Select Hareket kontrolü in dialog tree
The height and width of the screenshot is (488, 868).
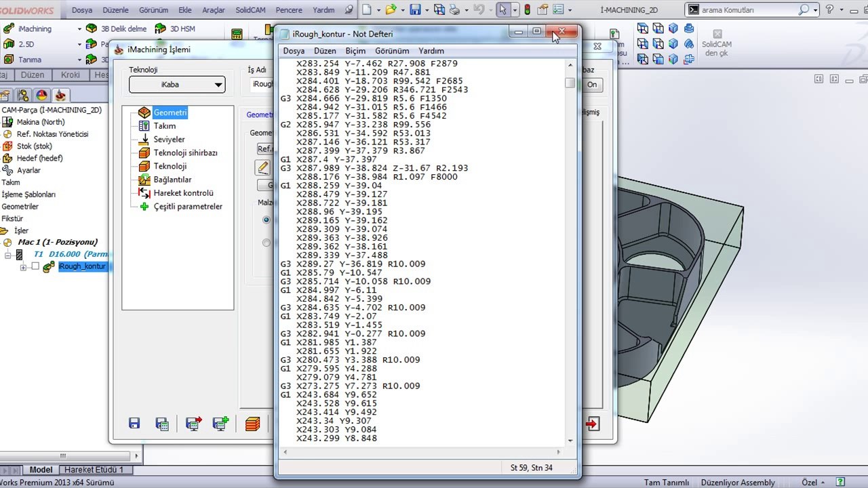click(x=183, y=193)
